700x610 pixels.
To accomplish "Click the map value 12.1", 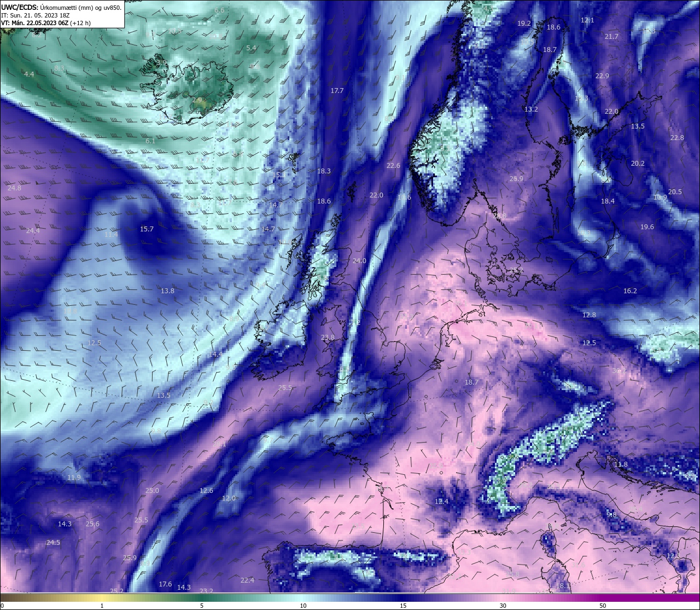I will point(587,20).
